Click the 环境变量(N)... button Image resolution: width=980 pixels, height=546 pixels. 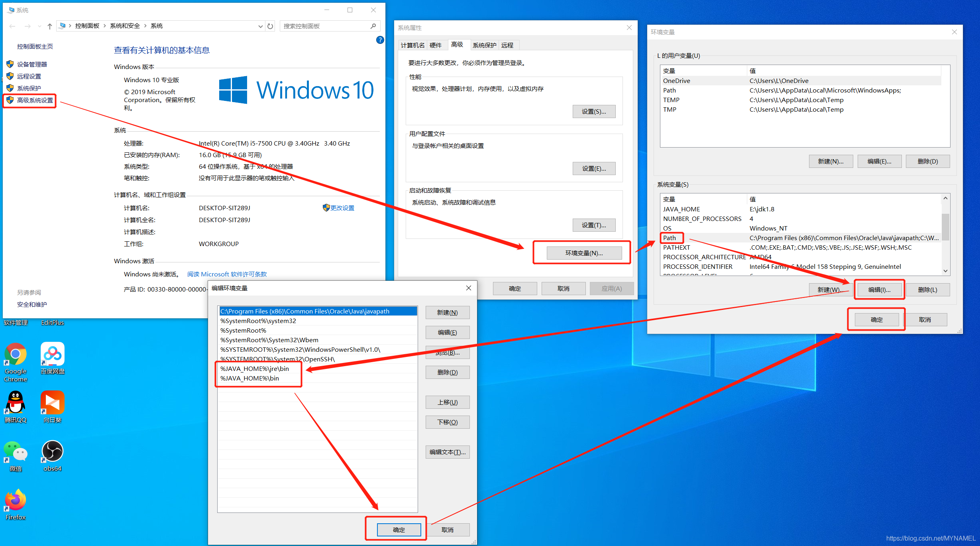click(584, 253)
